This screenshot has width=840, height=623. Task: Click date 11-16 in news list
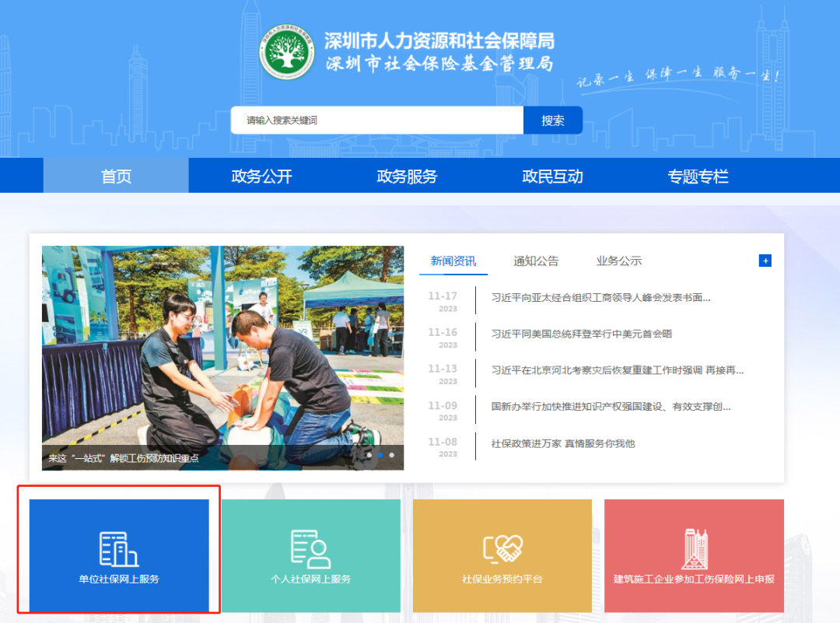[443, 333]
